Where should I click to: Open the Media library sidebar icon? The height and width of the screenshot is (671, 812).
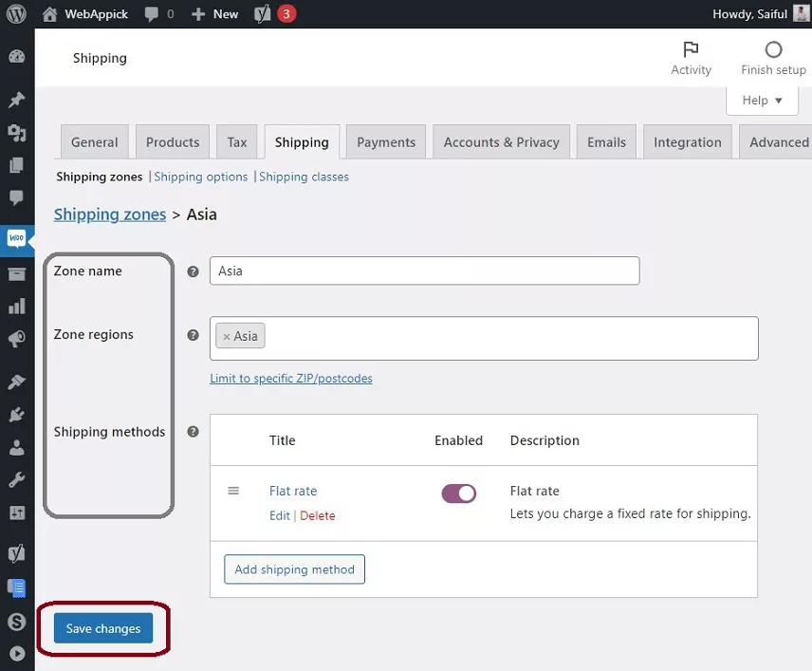[16, 133]
